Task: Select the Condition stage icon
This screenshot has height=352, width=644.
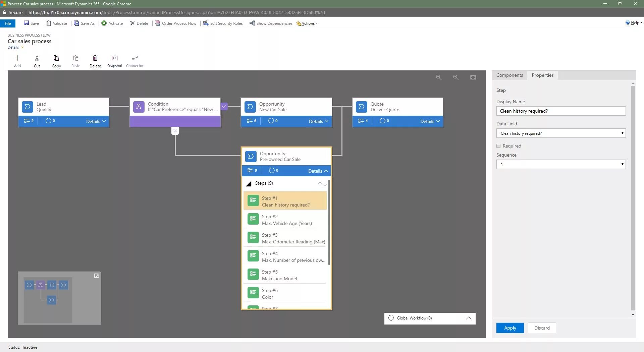Action: coord(139,107)
